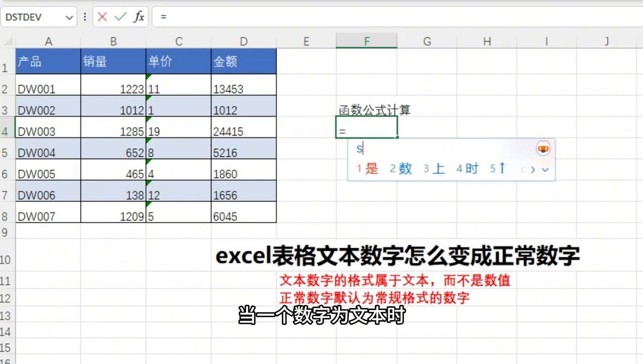Select cell containing DW002
Screen dimensions: 643x364
tap(48, 106)
